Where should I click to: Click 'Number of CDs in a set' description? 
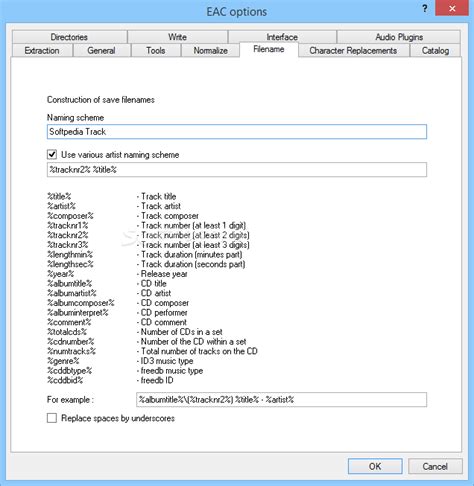point(180,332)
